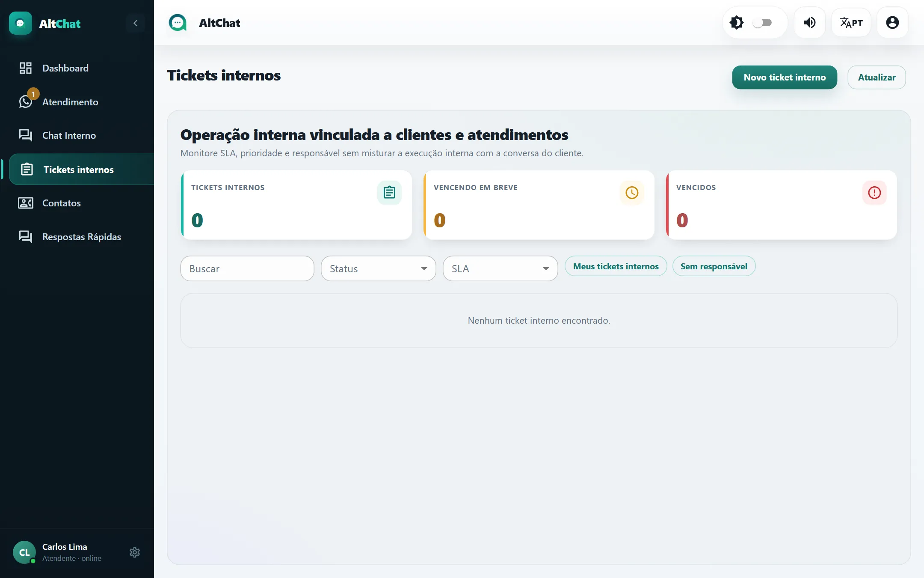
Task: Click the Vencendo em Breve clock icon
Action: [x=632, y=193]
